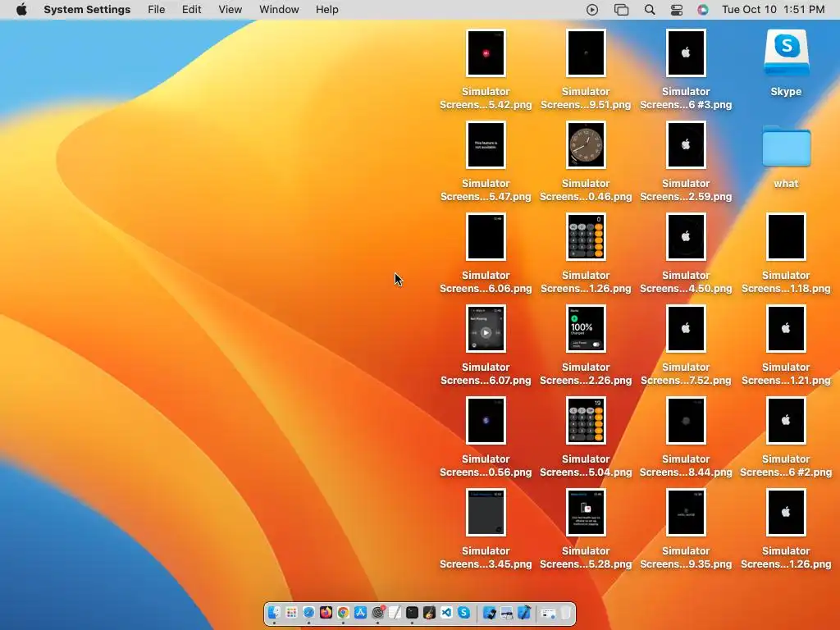Image resolution: width=840 pixels, height=630 pixels.
Task: Launch Visual Studio Code from the Dock
Action: (x=446, y=612)
